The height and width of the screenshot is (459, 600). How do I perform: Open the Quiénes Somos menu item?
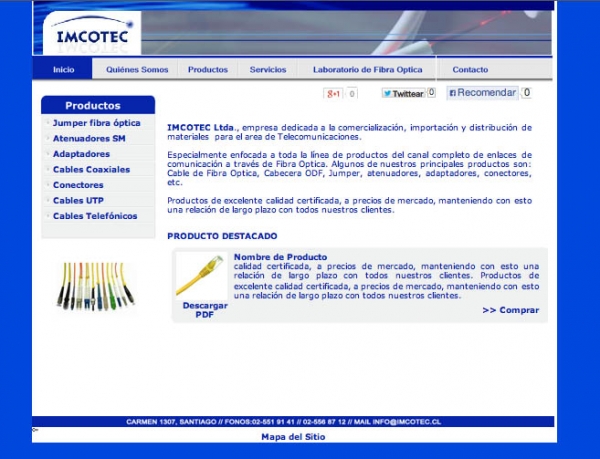[x=137, y=70]
